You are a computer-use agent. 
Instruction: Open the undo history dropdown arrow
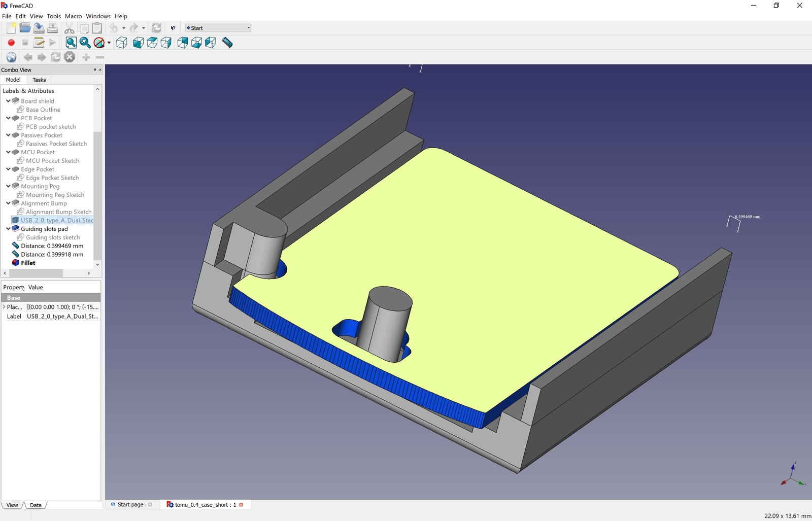[x=123, y=28]
